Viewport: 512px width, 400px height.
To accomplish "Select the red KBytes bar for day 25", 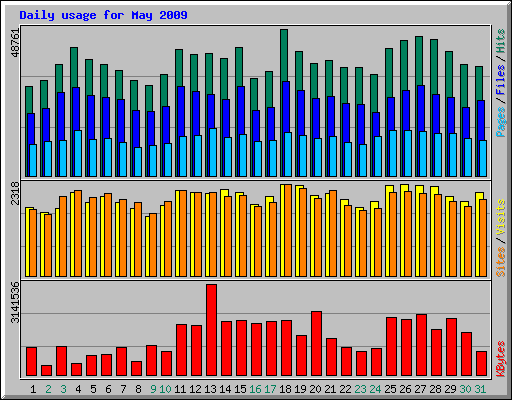I will [x=391, y=347].
